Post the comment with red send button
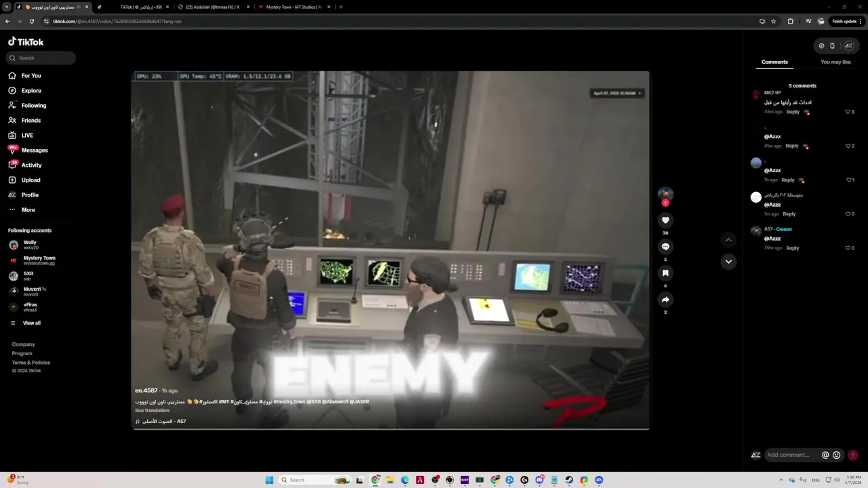Viewport: 868px width, 488px height. coord(853,455)
